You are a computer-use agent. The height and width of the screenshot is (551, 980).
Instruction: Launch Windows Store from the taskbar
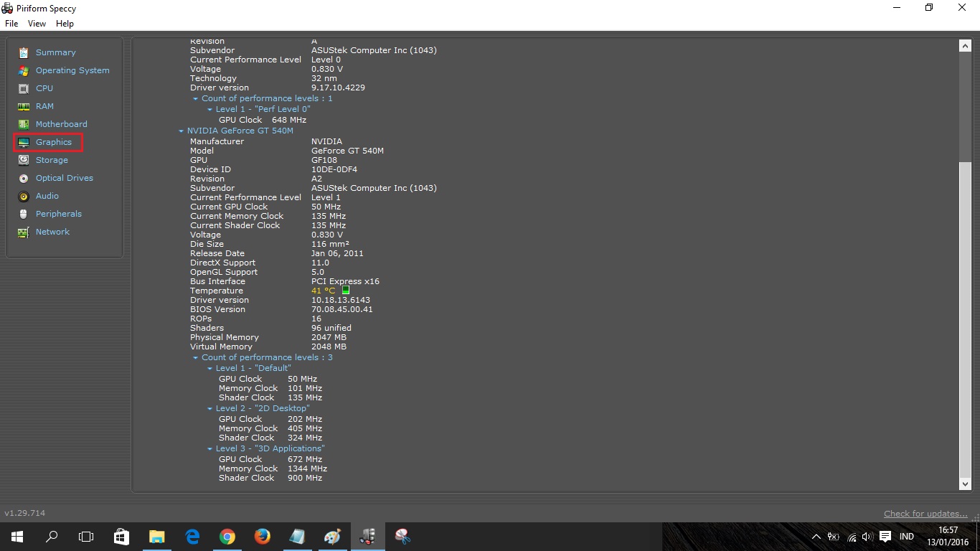pyautogui.click(x=121, y=537)
